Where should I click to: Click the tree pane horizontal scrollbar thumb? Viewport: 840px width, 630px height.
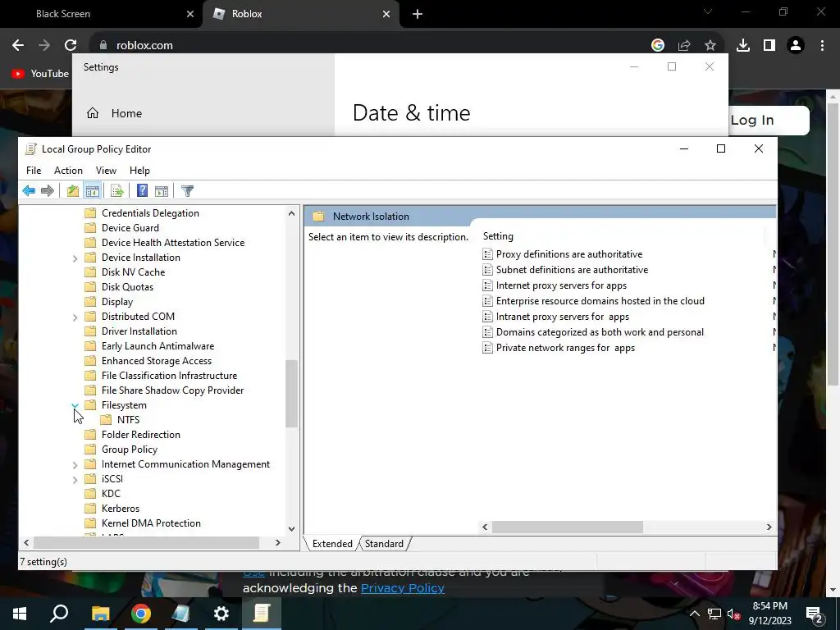[x=146, y=543]
